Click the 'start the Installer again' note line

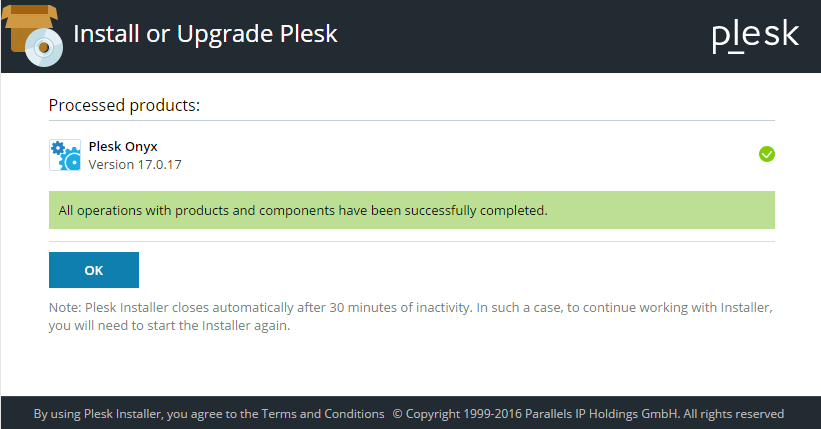[x=170, y=325]
